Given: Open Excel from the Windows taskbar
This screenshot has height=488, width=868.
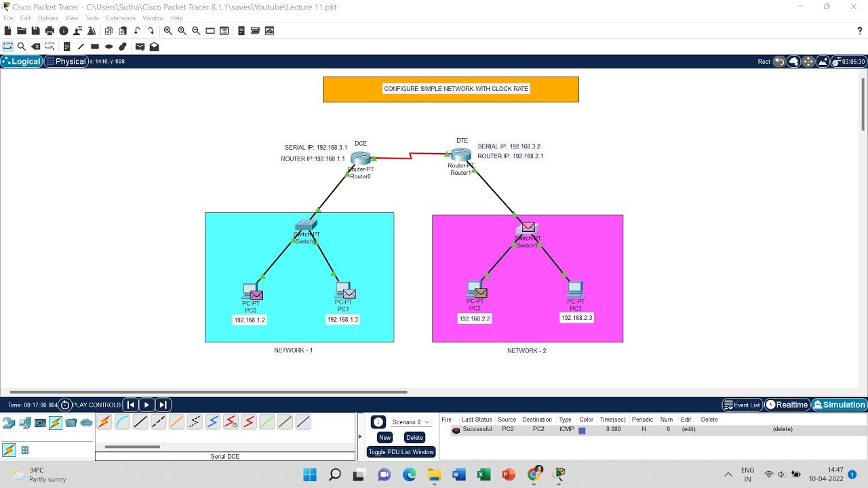Looking at the screenshot, I should click(484, 474).
